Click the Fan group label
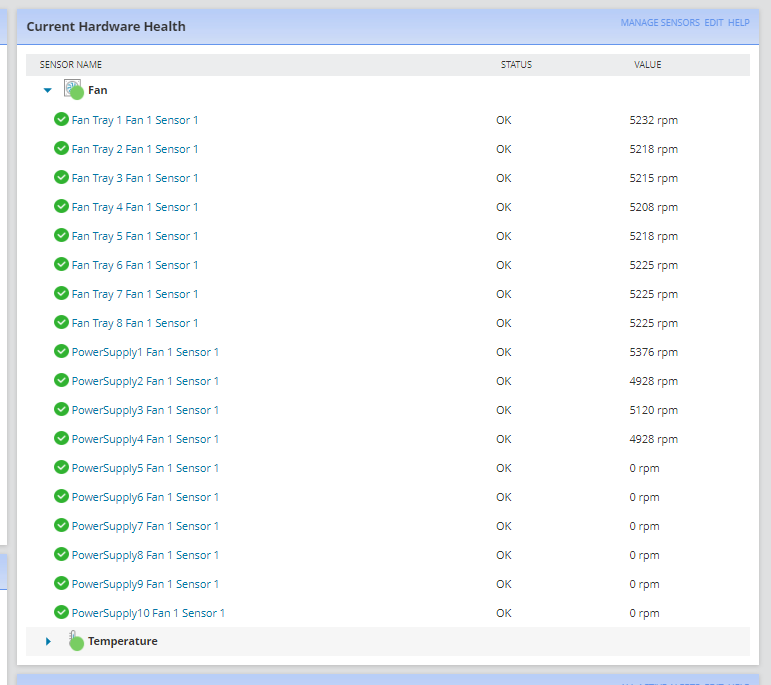771x685 pixels. point(97,90)
